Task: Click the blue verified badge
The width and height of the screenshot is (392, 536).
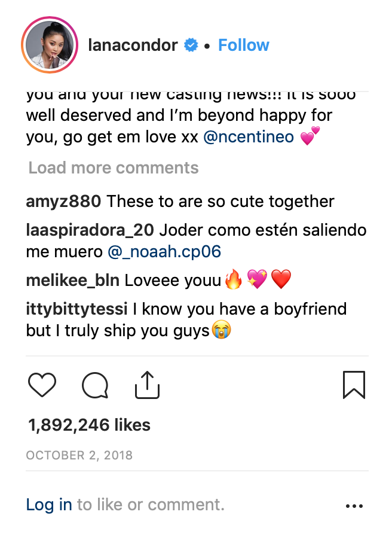Action: pyautogui.click(x=190, y=45)
